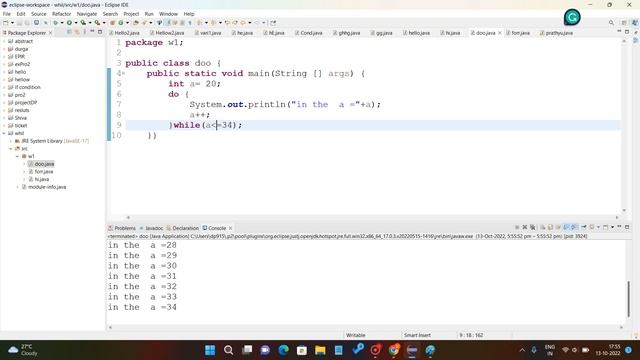The image size is (640, 360).
Task: Expand JRE System Library node
Action: (x=11, y=141)
